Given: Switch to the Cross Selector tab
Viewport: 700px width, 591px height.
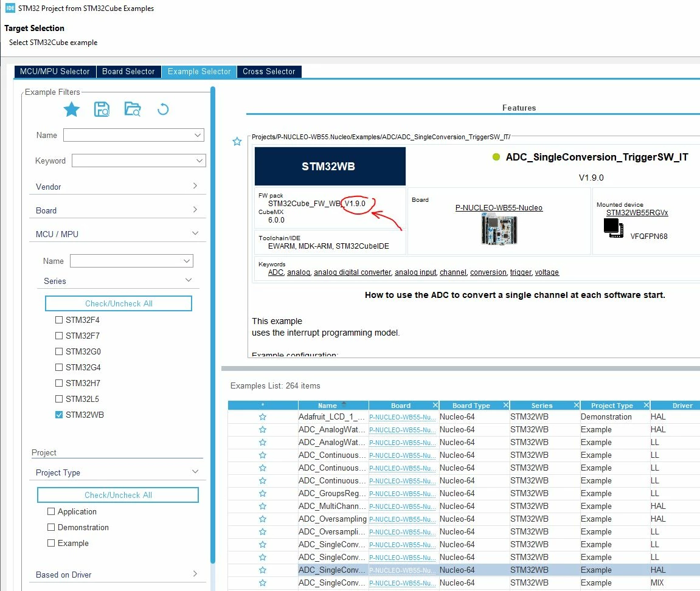Looking at the screenshot, I should tap(269, 71).
